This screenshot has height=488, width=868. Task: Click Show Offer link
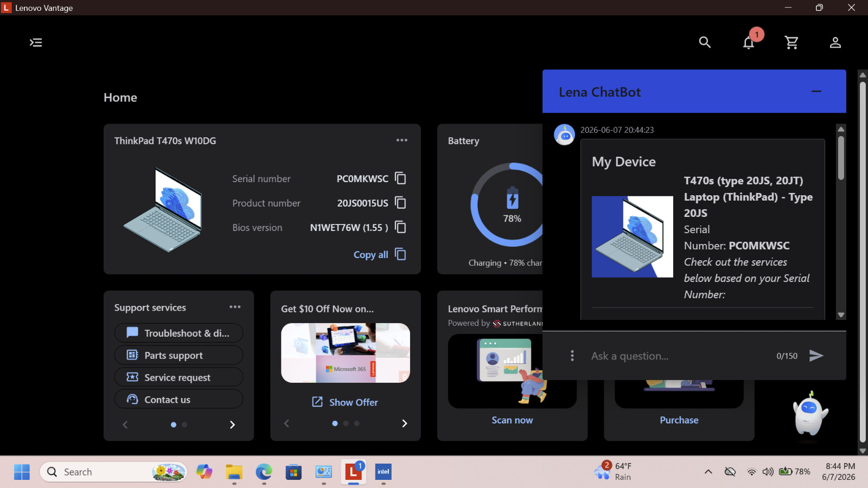coord(345,402)
